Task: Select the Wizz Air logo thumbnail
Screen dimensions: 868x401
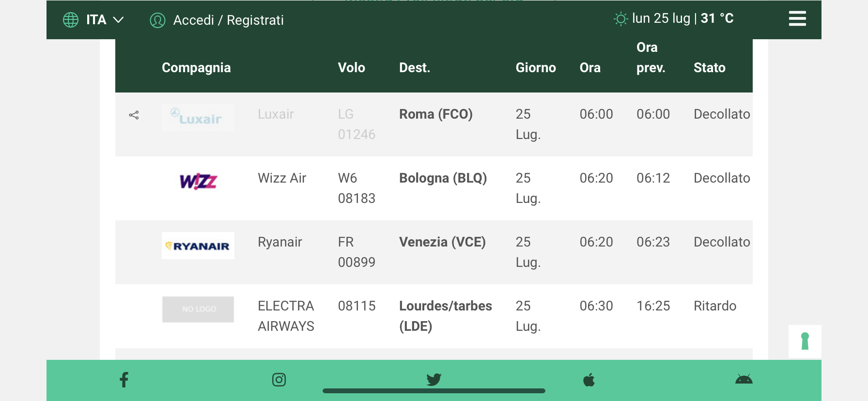Action: pos(198,182)
